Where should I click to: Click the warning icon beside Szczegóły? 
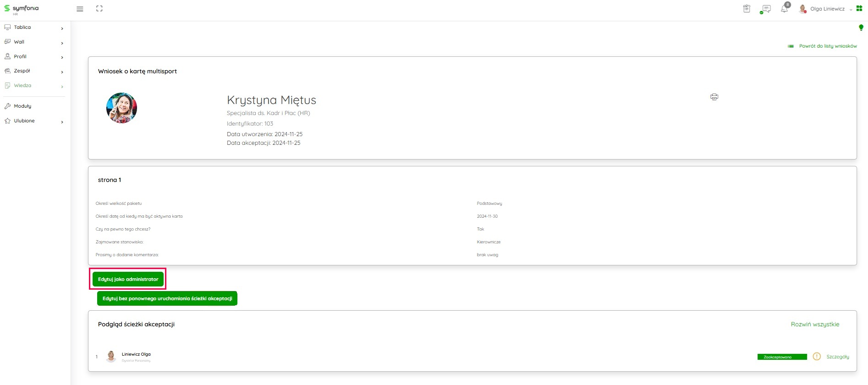817,357
